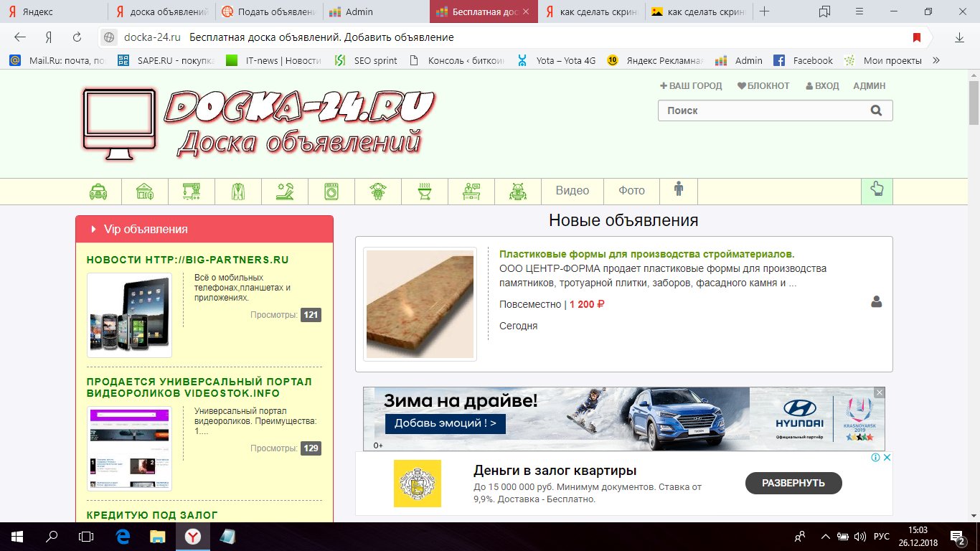Viewport: 980px width, 551px height.
Task: Open the Видео menu item
Action: click(573, 191)
